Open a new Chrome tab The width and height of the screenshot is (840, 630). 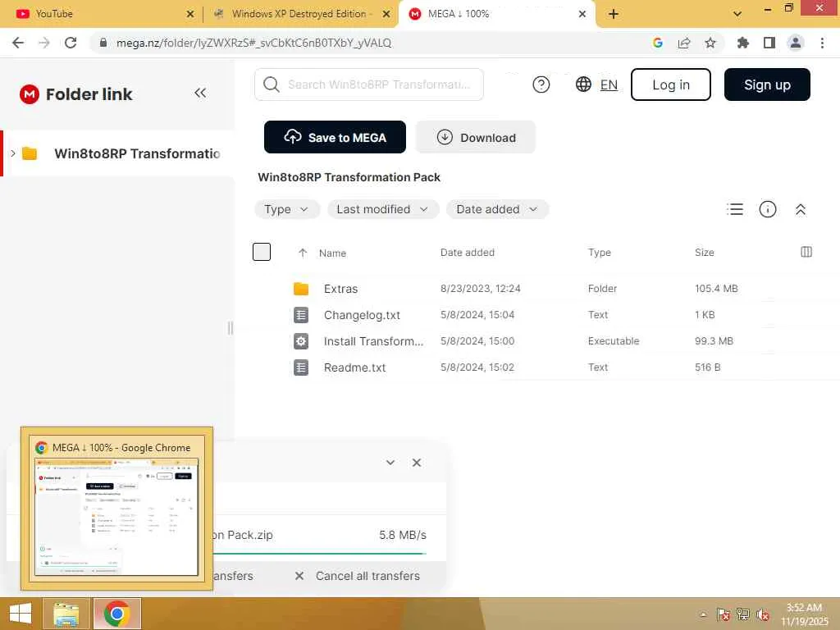click(x=614, y=14)
